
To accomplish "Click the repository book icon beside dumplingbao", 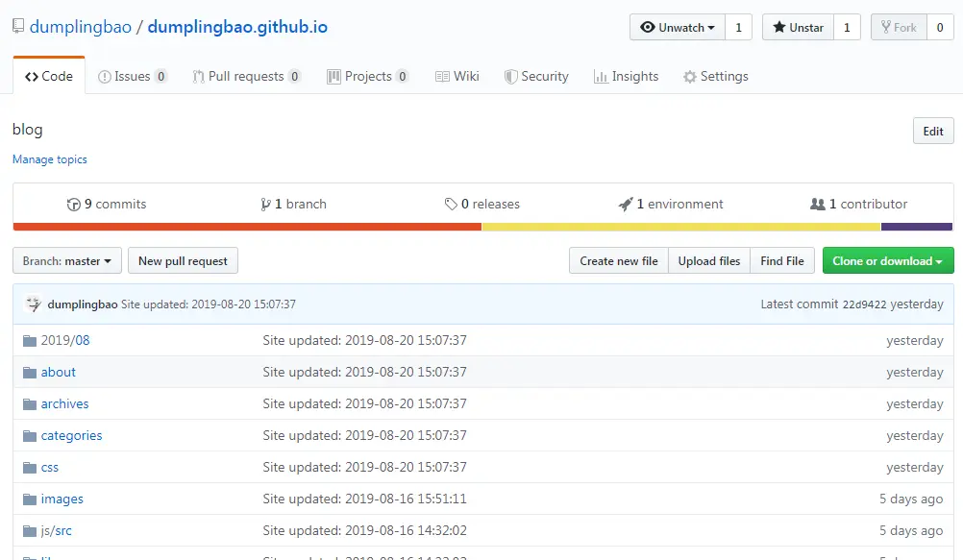I will (x=18, y=26).
